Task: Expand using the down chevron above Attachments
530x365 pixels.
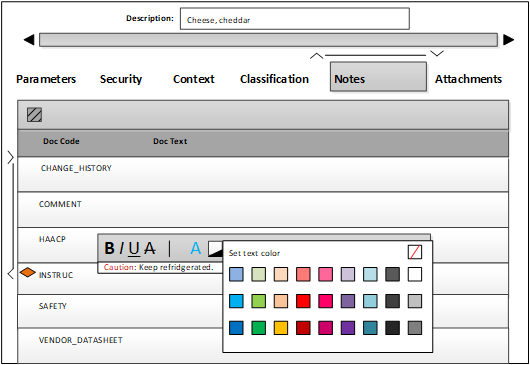Action: 437,53
